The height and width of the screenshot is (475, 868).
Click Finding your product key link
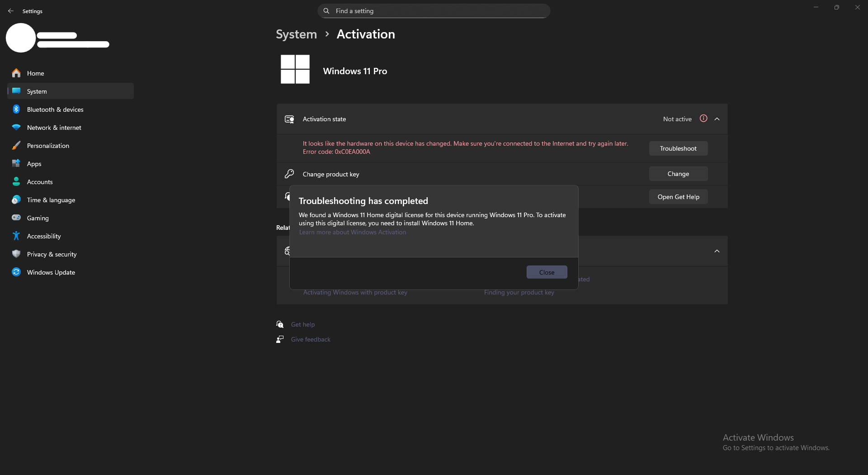tap(519, 292)
